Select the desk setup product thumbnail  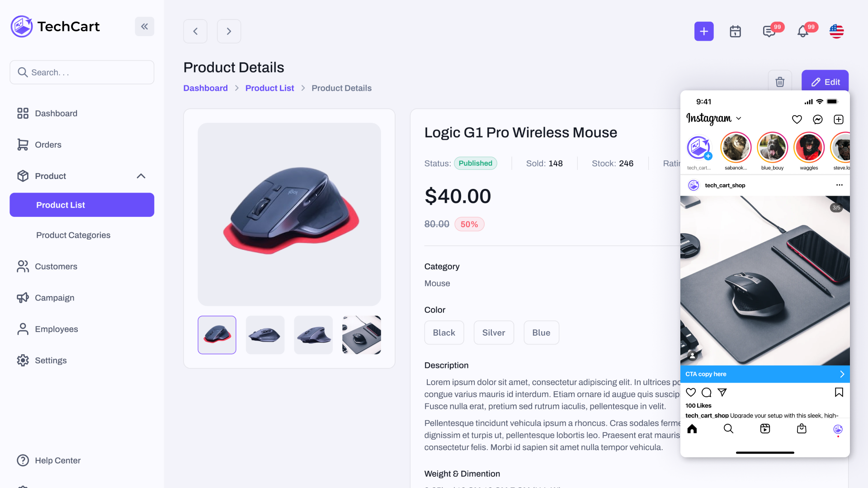(362, 335)
